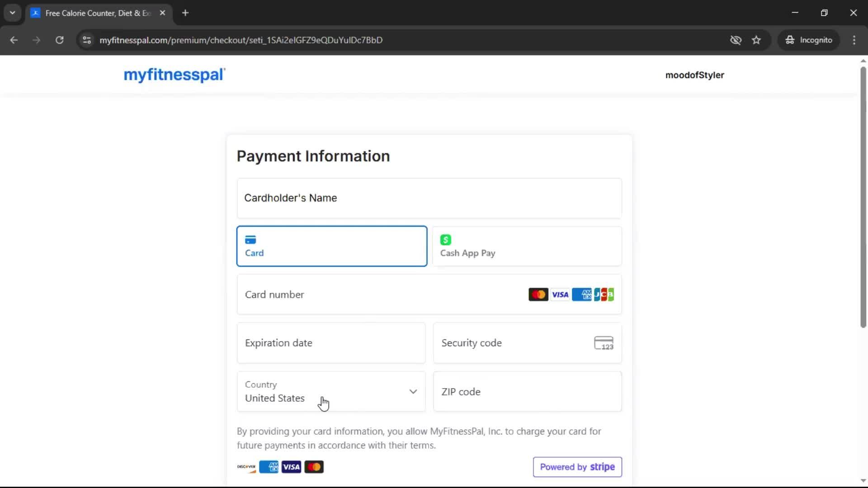This screenshot has height=488, width=868.
Task: Click the Payment Information heading
Action: point(313,156)
